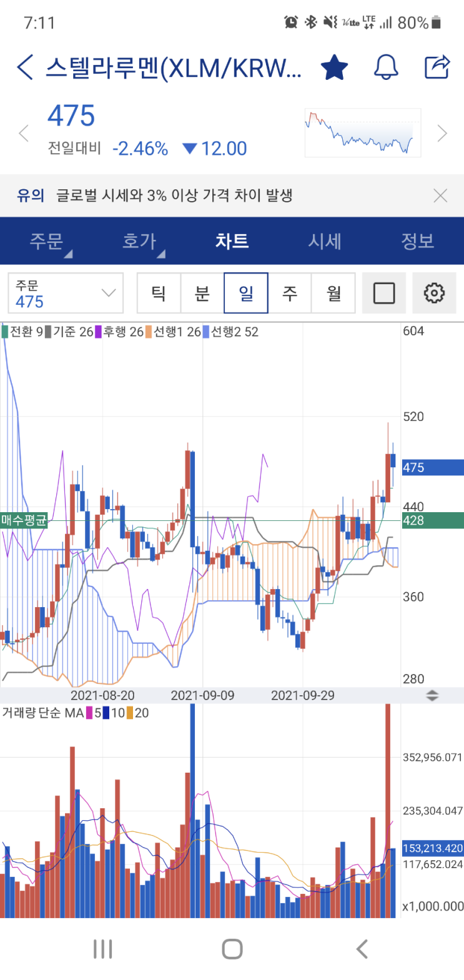
Task: Open the mini price chart thumbnail
Action: [x=363, y=132]
